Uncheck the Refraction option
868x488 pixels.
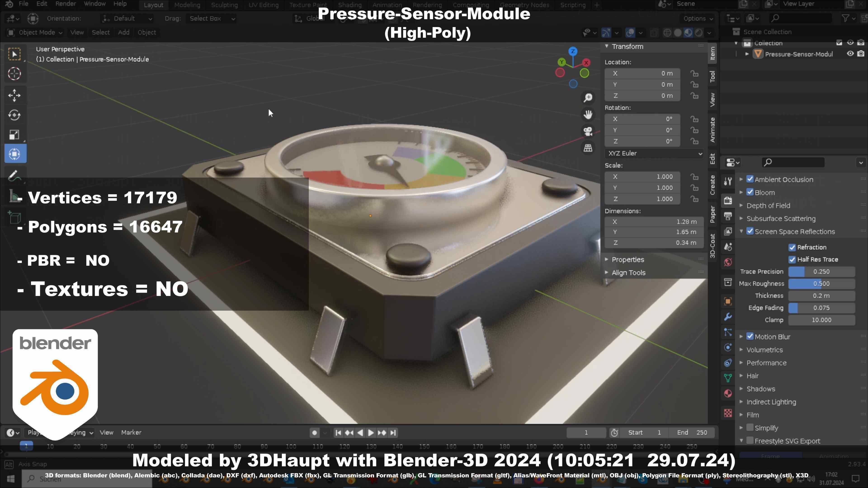point(792,248)
